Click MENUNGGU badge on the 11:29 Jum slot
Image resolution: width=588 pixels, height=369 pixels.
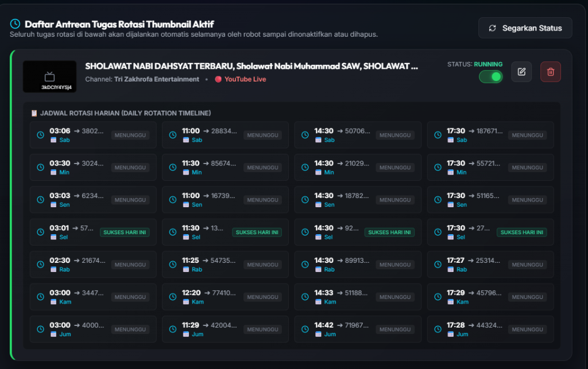(x=262, y=329)
